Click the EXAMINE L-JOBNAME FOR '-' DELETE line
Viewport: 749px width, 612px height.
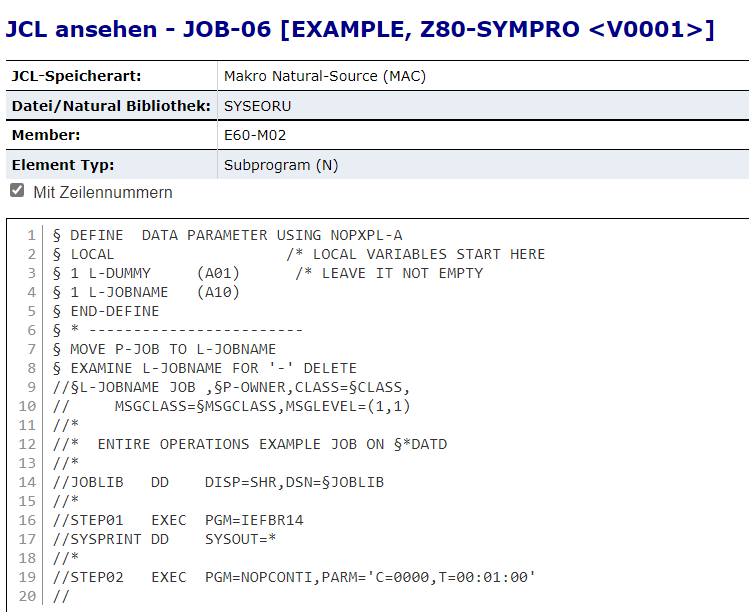(204, 368)
